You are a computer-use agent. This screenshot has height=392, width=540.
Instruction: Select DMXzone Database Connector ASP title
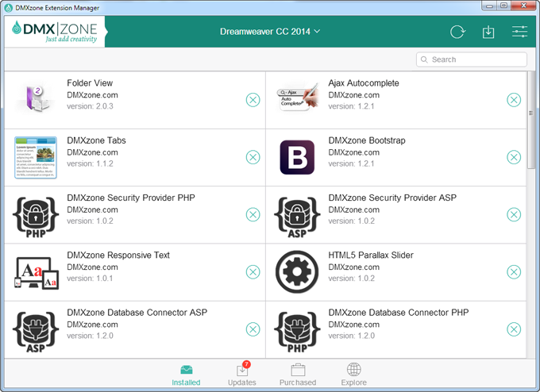(x=137, y=313)
